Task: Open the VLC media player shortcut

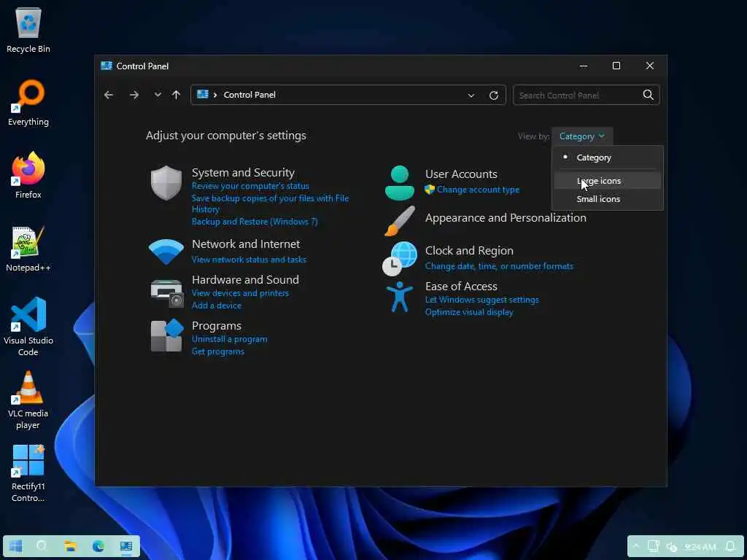Action: point(28,400)
